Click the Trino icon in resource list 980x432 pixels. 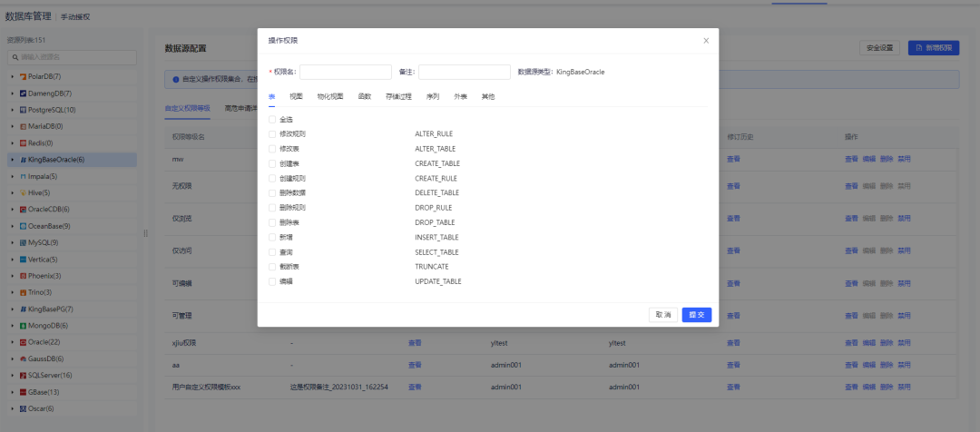point(23,292)
